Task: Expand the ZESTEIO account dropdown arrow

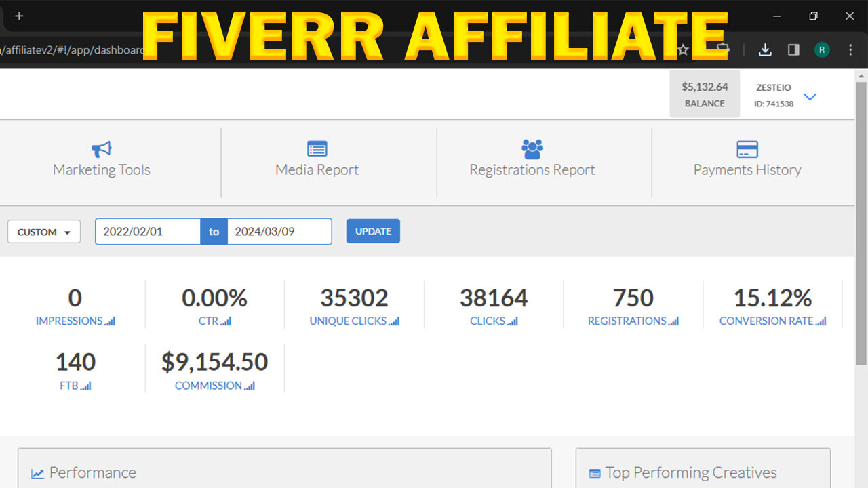Action: 810,97
